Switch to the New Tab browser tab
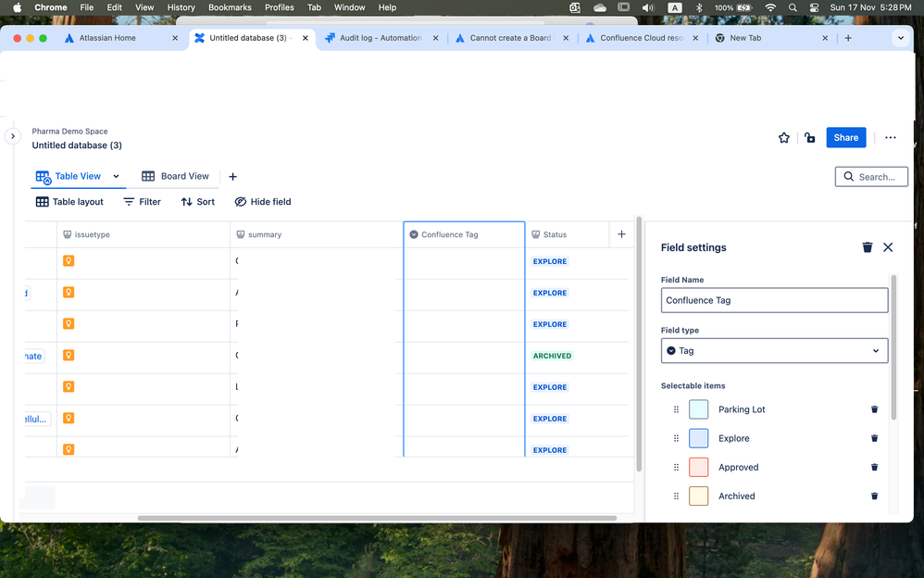The image size is (924, 578). [x=771, y=38]
